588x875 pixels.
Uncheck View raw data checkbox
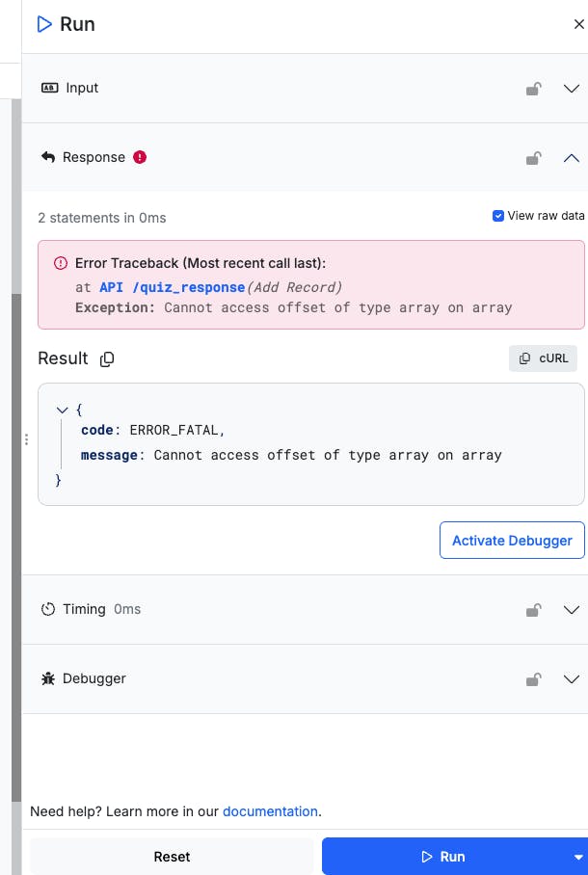click(x=498, y=216)
